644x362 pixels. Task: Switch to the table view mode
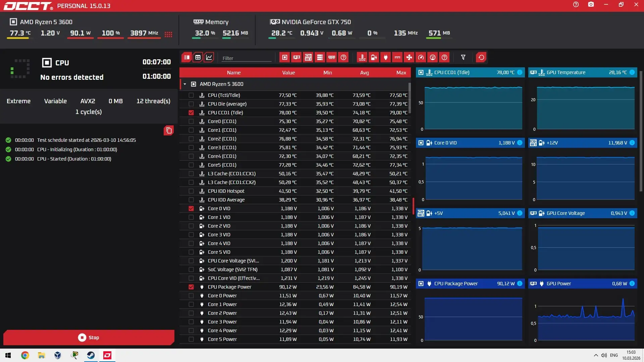coord(198,57)
